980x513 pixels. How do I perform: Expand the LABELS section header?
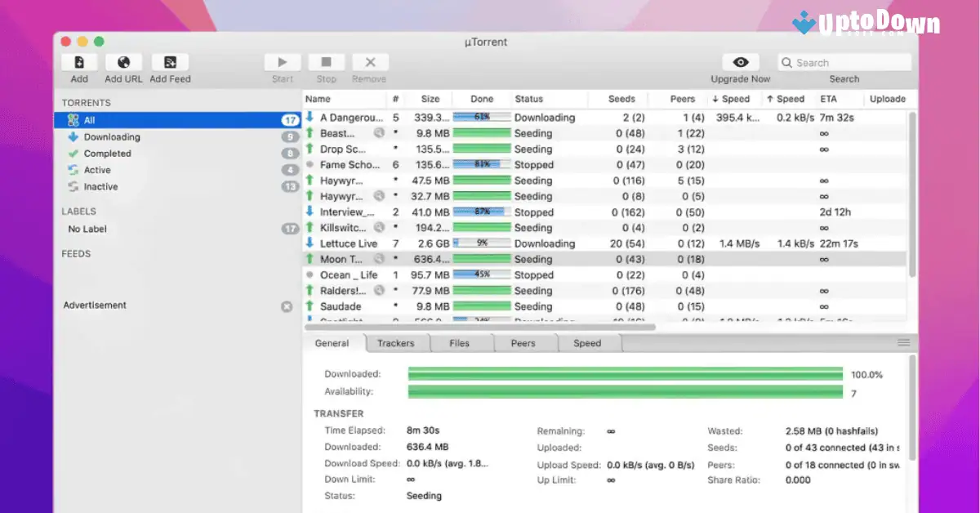(x=78, y=211)
